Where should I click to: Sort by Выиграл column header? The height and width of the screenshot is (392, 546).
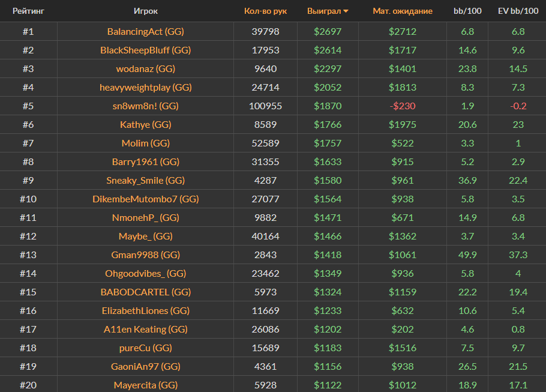click(x=324, y=11)
